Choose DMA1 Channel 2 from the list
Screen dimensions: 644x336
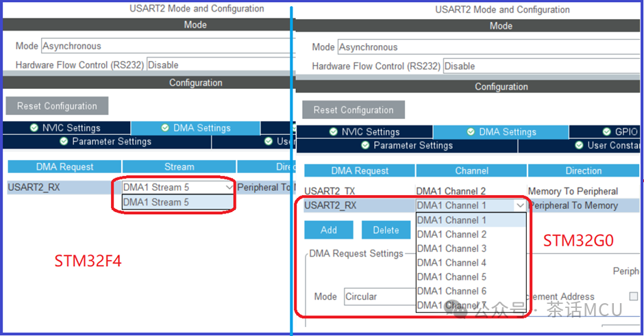471,234
